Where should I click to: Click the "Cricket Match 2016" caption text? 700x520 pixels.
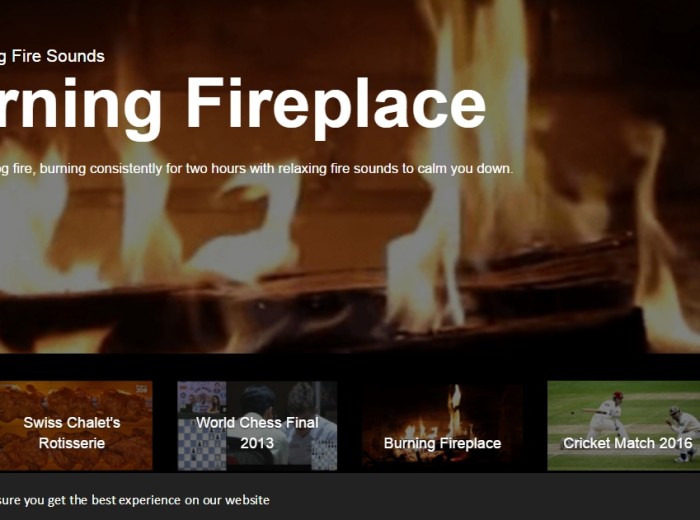tap(627, 443)
